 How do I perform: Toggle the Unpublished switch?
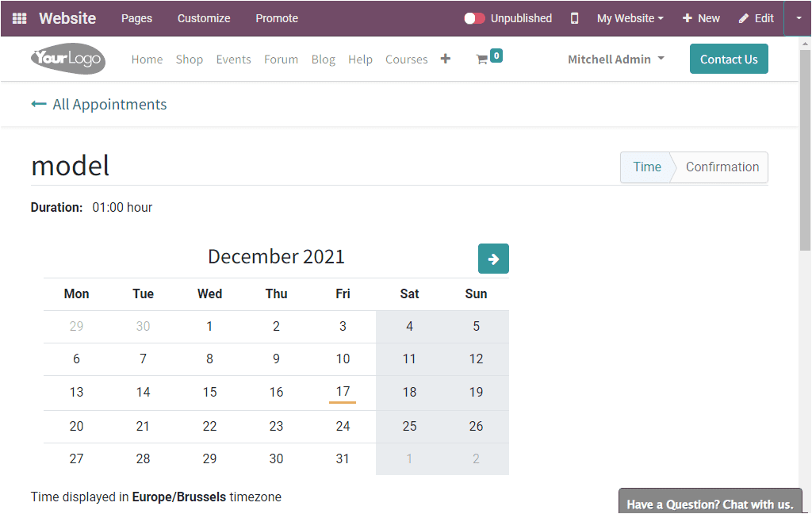point(476,17)
